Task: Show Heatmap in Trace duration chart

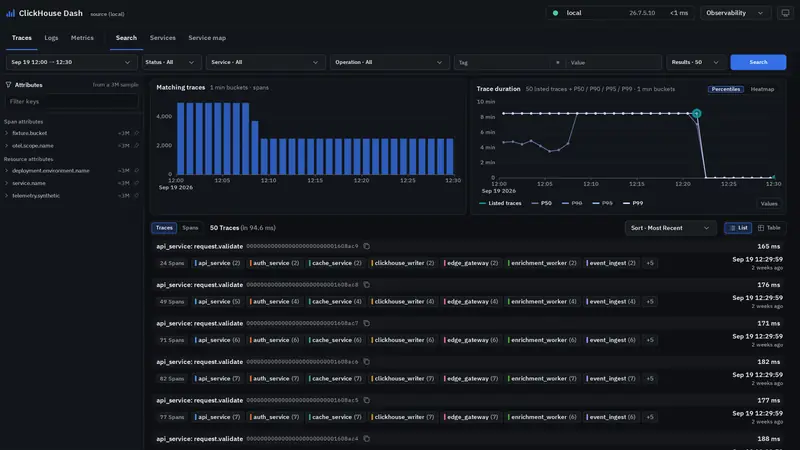Action: 762,89
